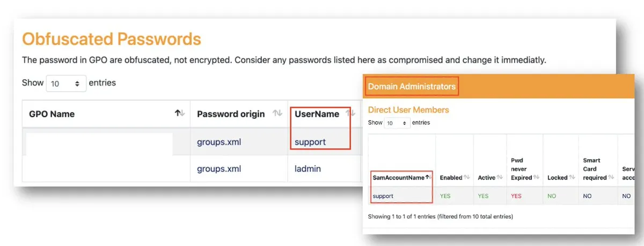This screenshot has height=246, width=644.
Task: Sort by UserName column arrow icon
Action: 350,114
